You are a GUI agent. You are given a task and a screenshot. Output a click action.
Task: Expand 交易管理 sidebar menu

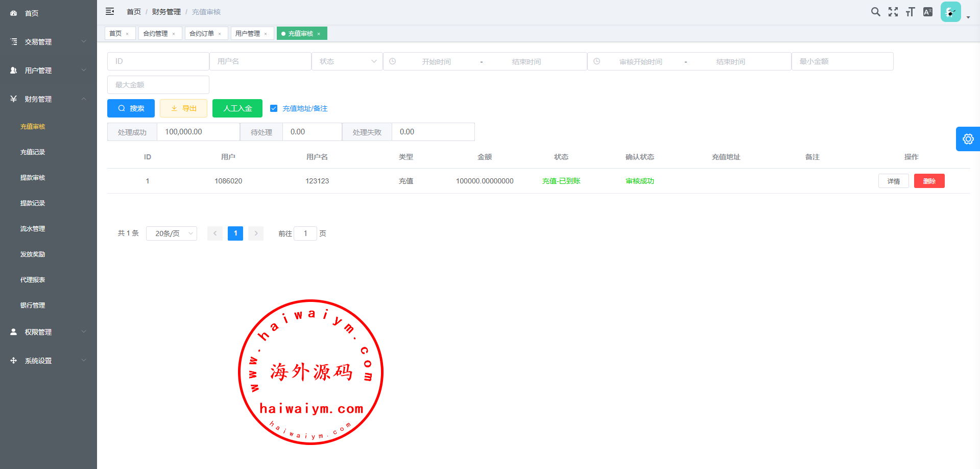[49, 42]
